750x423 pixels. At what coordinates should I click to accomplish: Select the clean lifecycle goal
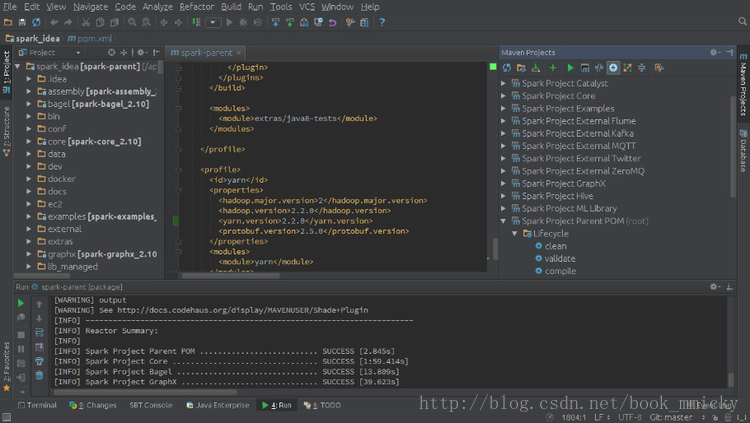555,246
